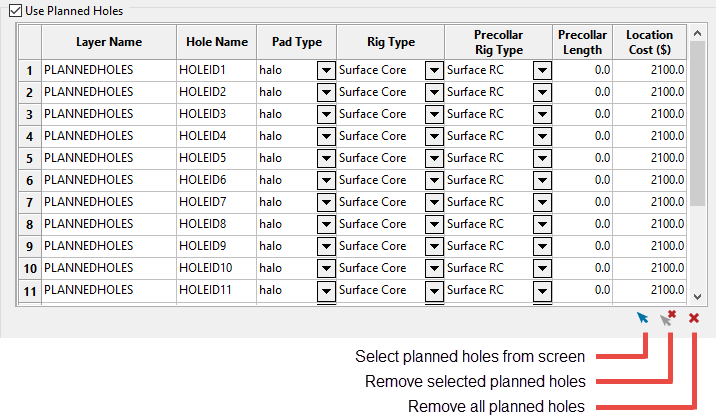This screenshot has width=716, height=419.
Task: Open Rig Type dropdown for HOLEID2
Action: point(434,92)
